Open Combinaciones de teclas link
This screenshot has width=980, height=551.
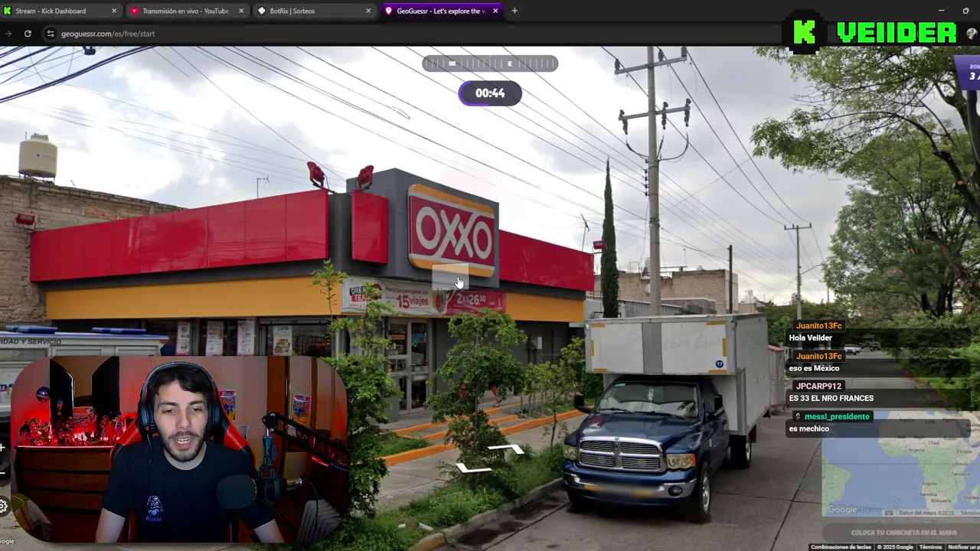pos(841,547)
